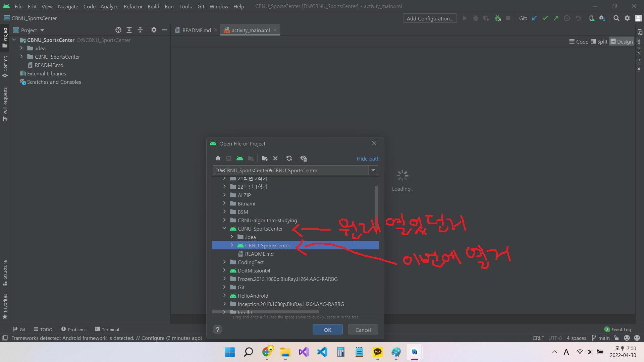The image size is (644, 362).
Task: Click the Android project directory icon in dialog
Action: [x=239, y=158]
